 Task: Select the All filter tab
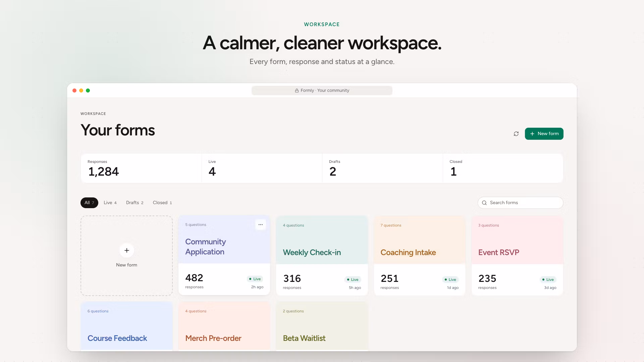point(89,203)
